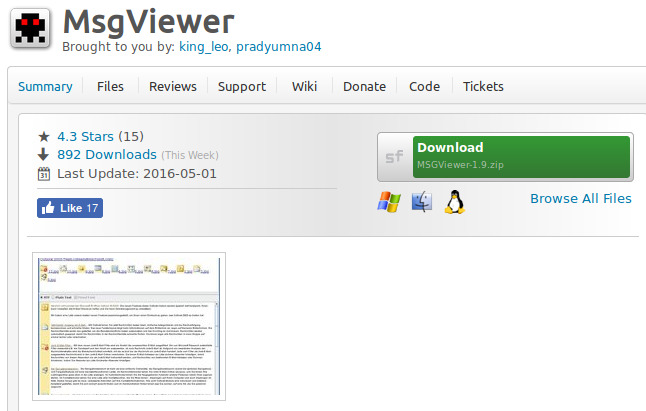Open Browse All Files link
This screenshot has height=411, width=646.
tap(581, 198)
